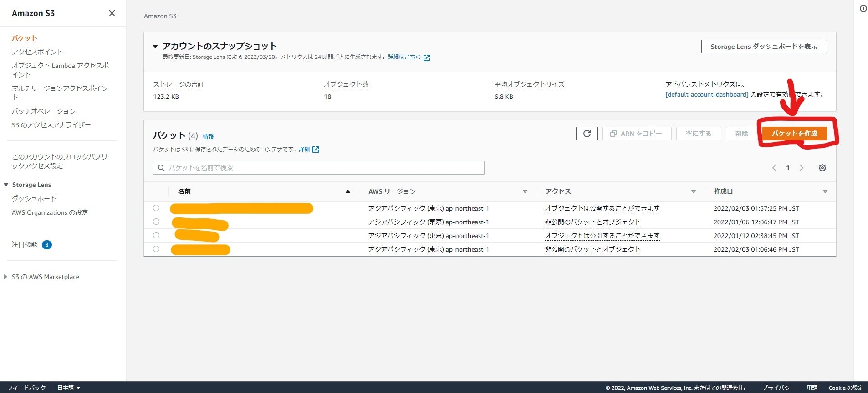
Task: Open マルチリージョンアクセスポイント
Action: point(60,93)
